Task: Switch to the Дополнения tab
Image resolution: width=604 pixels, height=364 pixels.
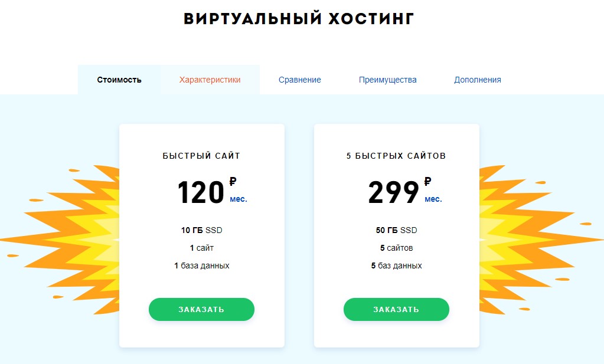Action: pos(477,79)
